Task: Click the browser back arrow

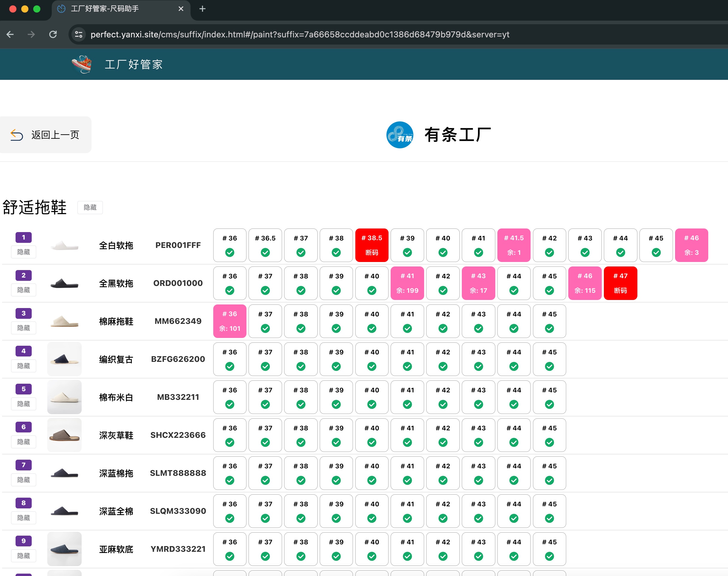Action: (10, 34)
